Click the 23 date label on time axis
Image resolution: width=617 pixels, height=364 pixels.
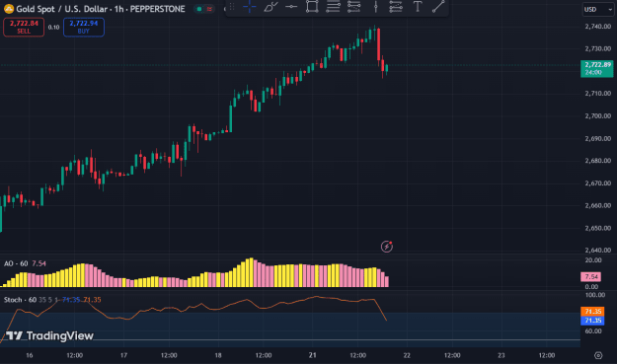click(501, 355)
